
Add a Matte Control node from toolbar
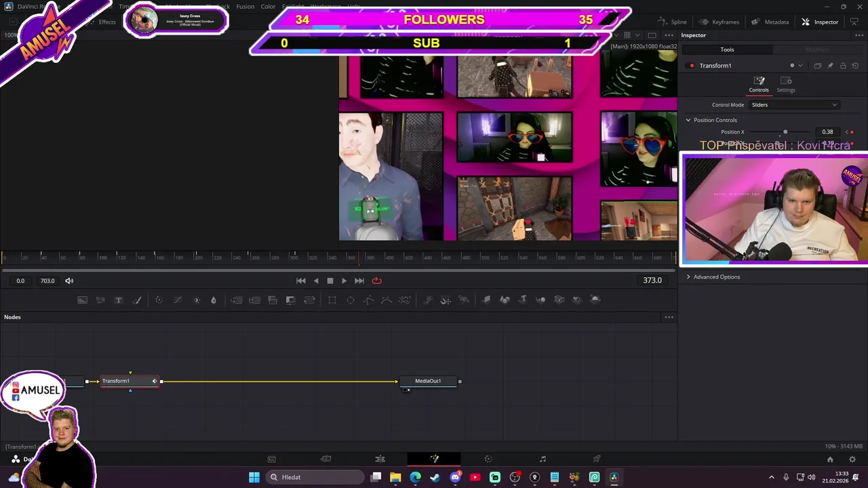[273, 300]
